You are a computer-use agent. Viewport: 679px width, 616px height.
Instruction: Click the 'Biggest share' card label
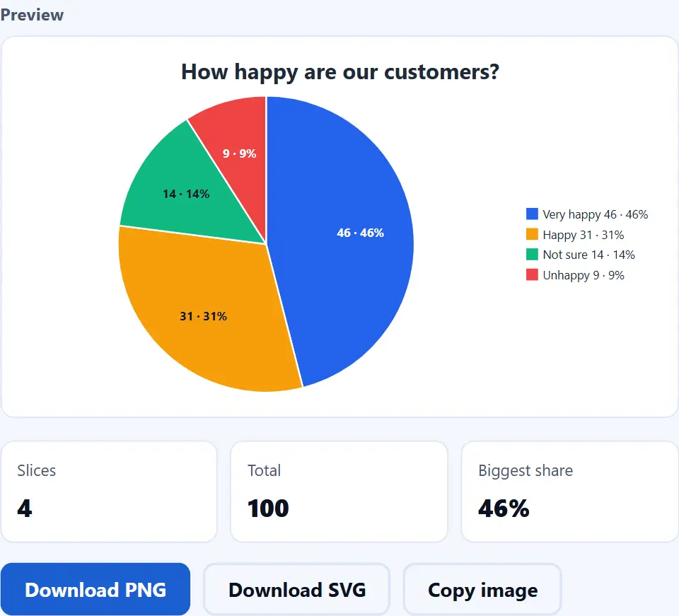(526, 471)
